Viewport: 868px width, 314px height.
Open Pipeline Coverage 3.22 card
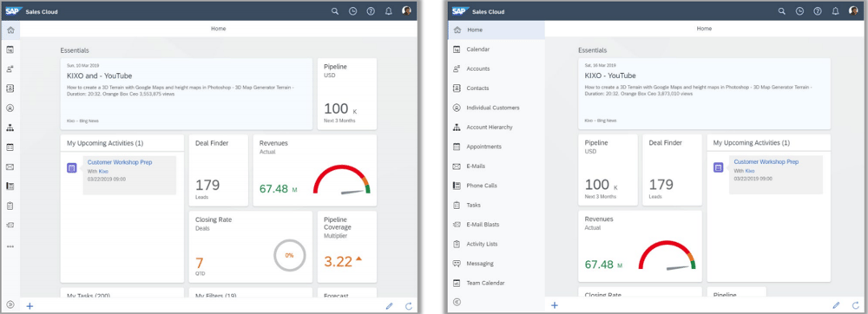(x=347, y=246)
